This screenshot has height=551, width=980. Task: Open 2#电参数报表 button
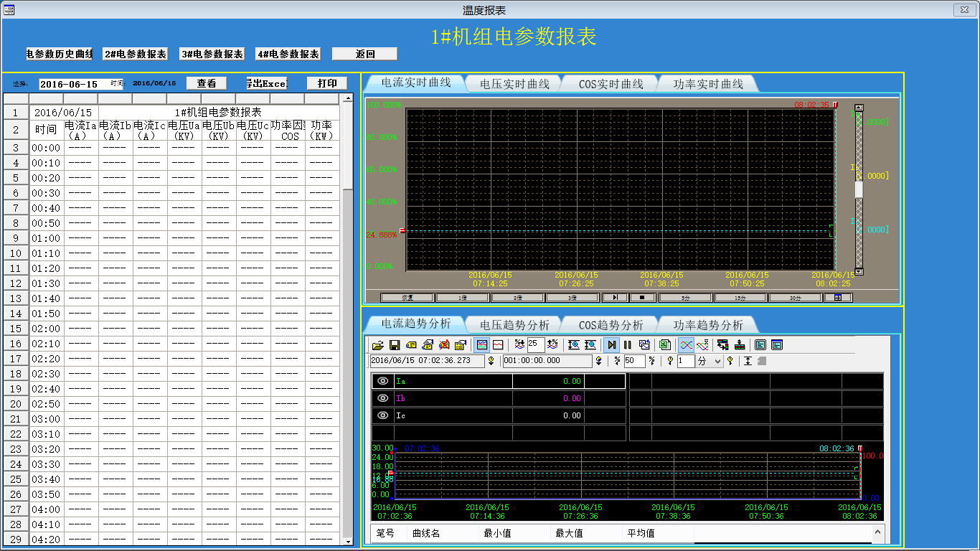click(x=136, y=54)
